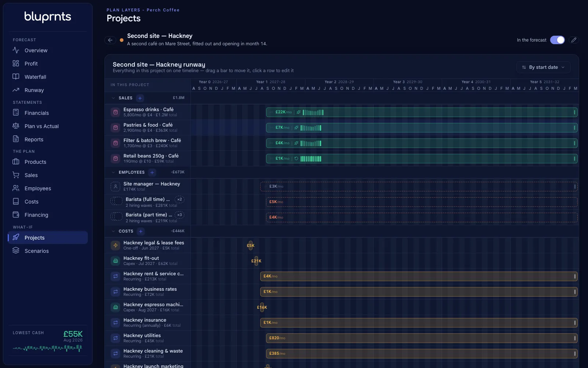Click the SALES total £1.8M value
The height and width of the screenshot is (368, 588).
click(x=179, y=98)
